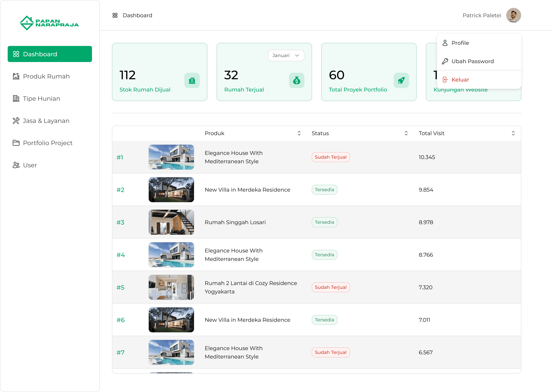Select Profile from the user menu

pos(460,43)
